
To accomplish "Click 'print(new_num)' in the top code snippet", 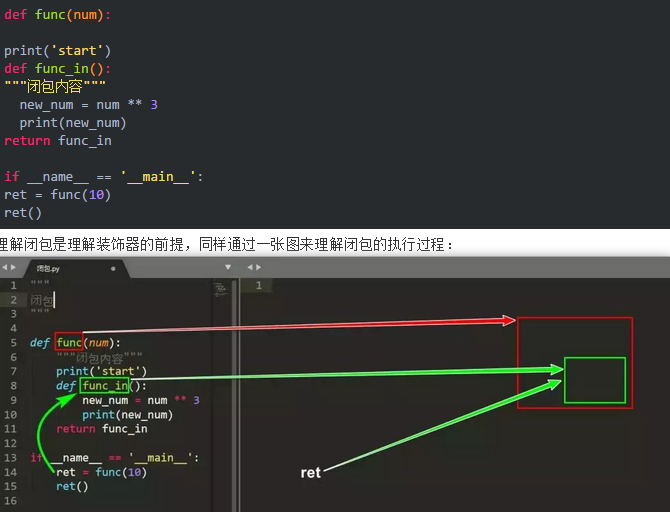I will click(73, 123).
